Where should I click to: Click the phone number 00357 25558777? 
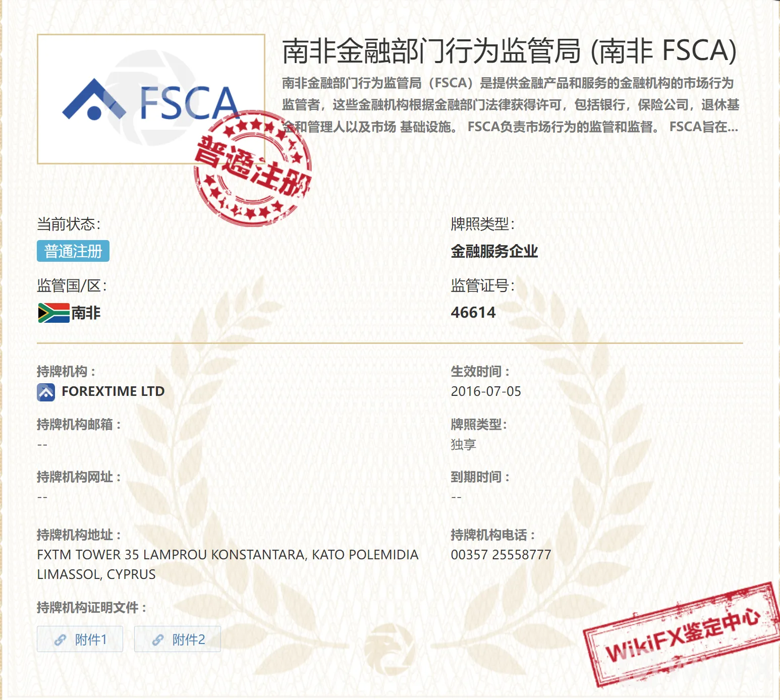[501, 555]
